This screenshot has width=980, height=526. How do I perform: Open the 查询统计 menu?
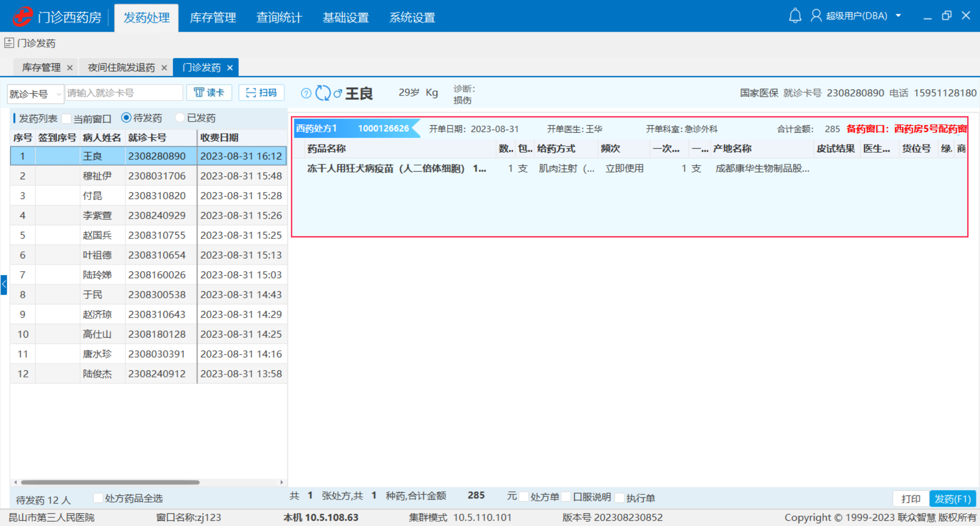279,18
